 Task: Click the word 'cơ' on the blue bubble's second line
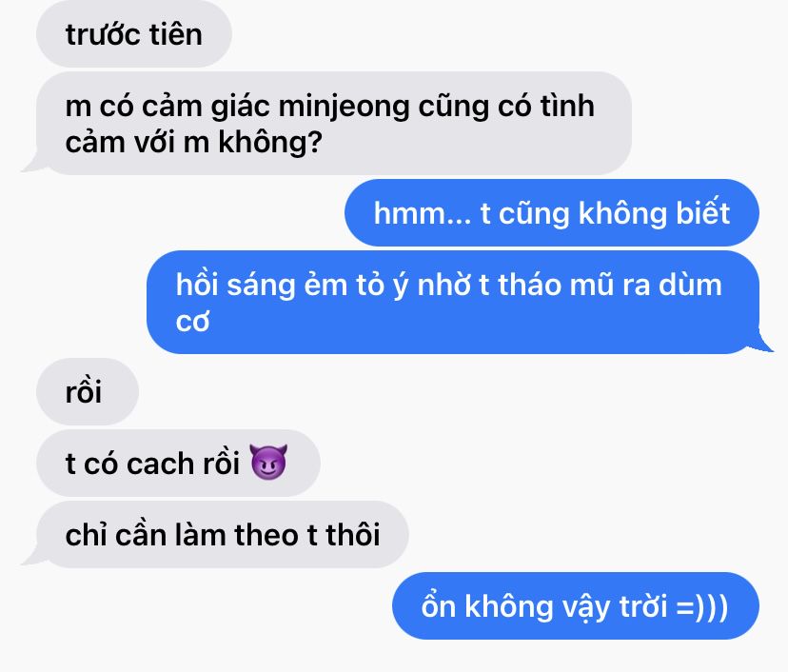pos(192,322)
